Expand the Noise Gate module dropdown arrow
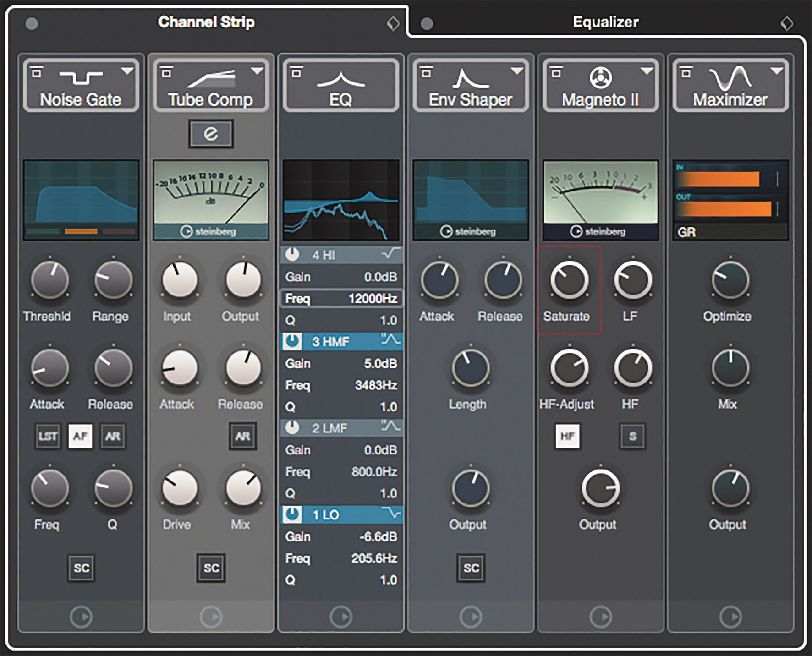The width and height of the screenshot is (812, 656). [x=127, y=71]
